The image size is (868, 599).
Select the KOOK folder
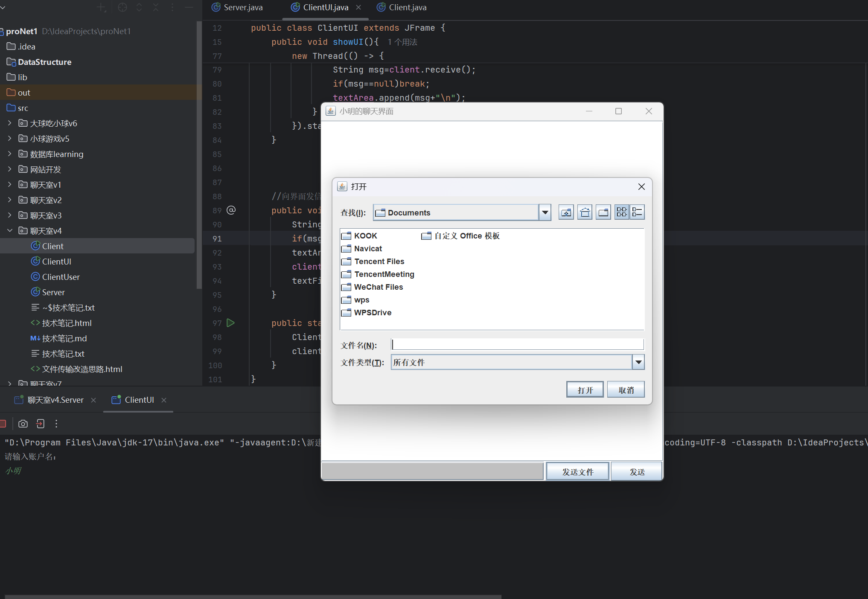(359, 236)
